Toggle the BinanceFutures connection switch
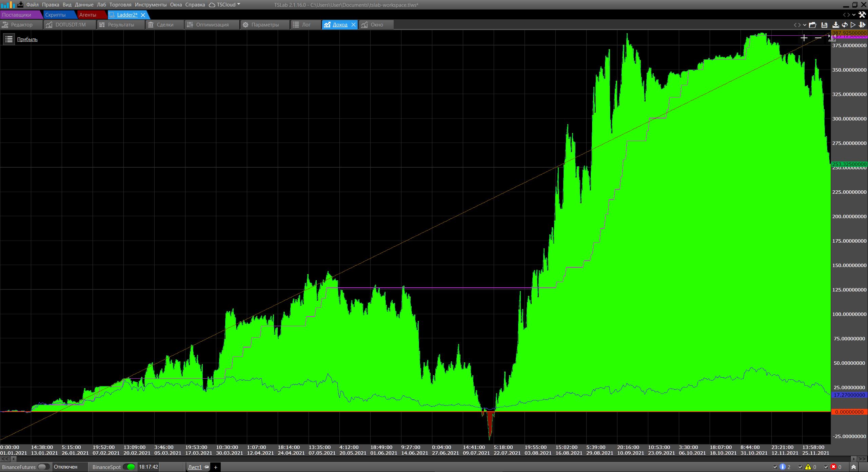The width and height of the screenshot is (868, 472). point(43,467)
